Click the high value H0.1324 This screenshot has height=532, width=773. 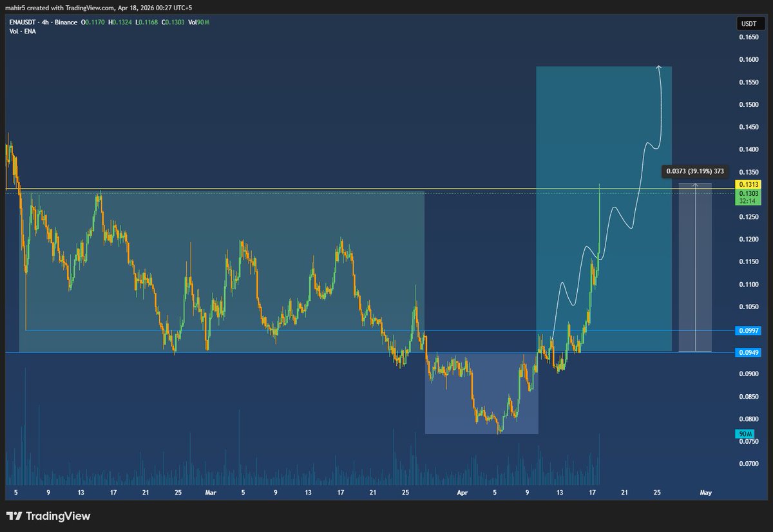pyautogui.click(x=120, y=22)
